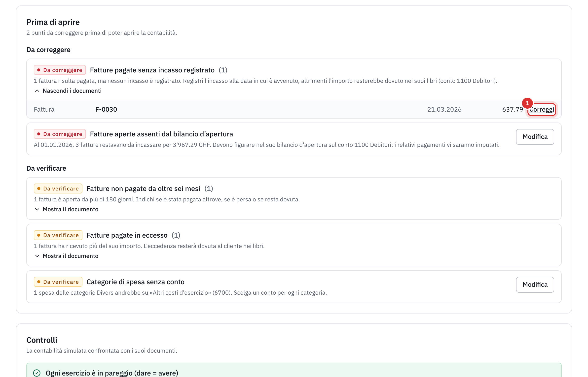Screen dimensions: 588x377
Task: Expand Mostra il documento under Fatture non pagate
Action: [67, 209]
